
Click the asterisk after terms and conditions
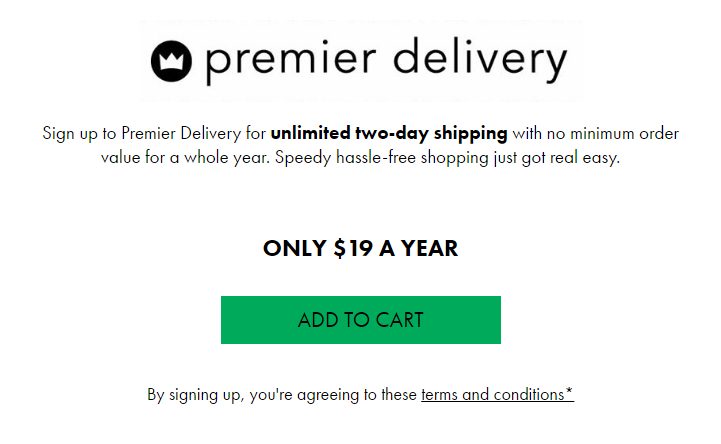click(x=569, y=392)
